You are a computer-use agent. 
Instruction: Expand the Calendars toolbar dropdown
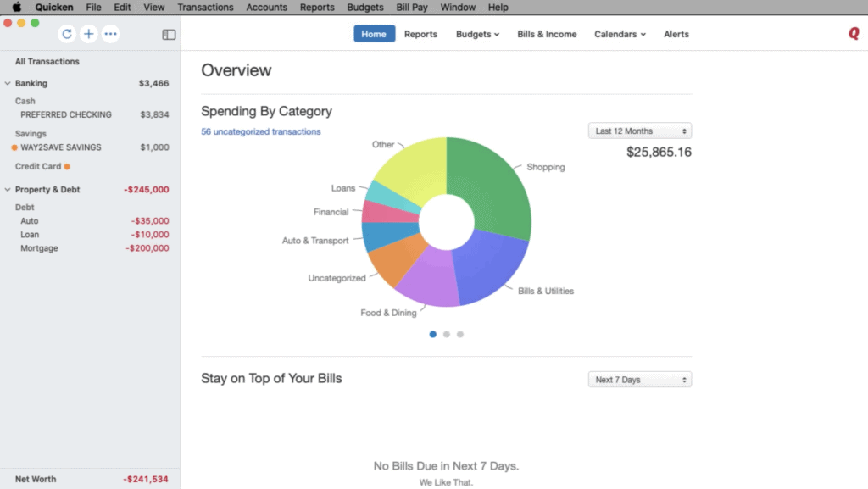point(620,34)
